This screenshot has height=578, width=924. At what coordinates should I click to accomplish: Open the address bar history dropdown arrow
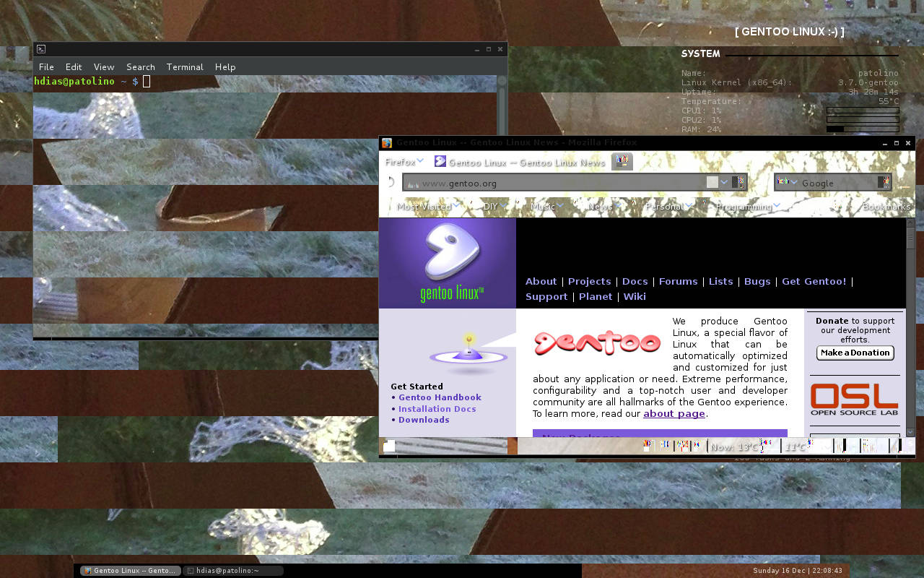click(724, 182)
